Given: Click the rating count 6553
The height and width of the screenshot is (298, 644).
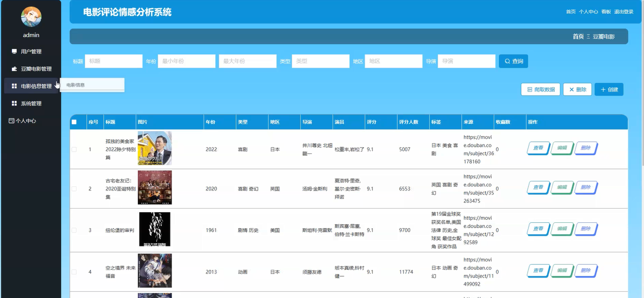Looking at the screenshot, I should 405,189.
